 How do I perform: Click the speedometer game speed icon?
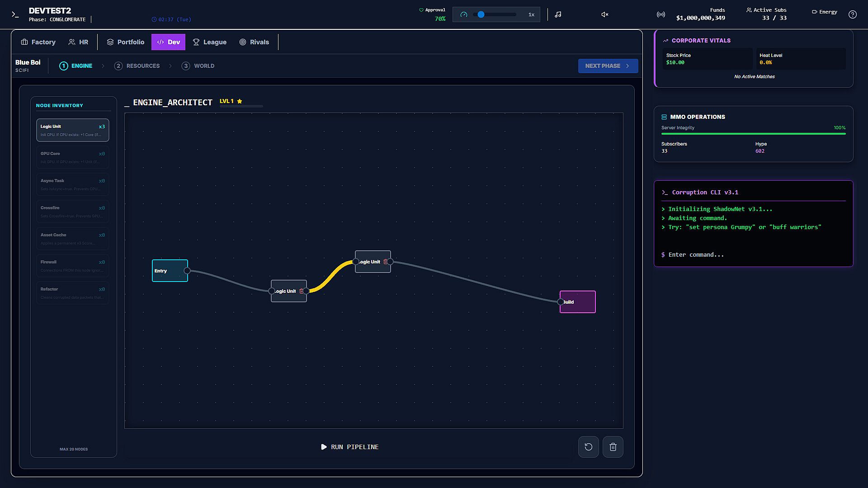point(463,14)
